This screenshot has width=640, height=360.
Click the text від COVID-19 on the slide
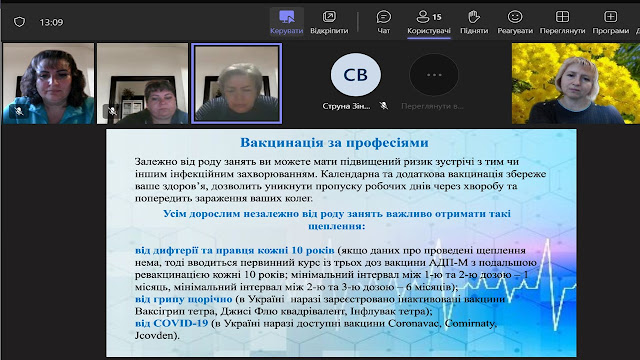(x=171, y=323)
